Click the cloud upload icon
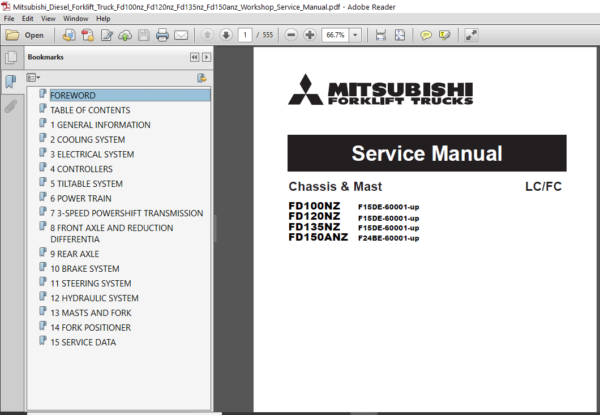600x415 pixels. [125, 35]
